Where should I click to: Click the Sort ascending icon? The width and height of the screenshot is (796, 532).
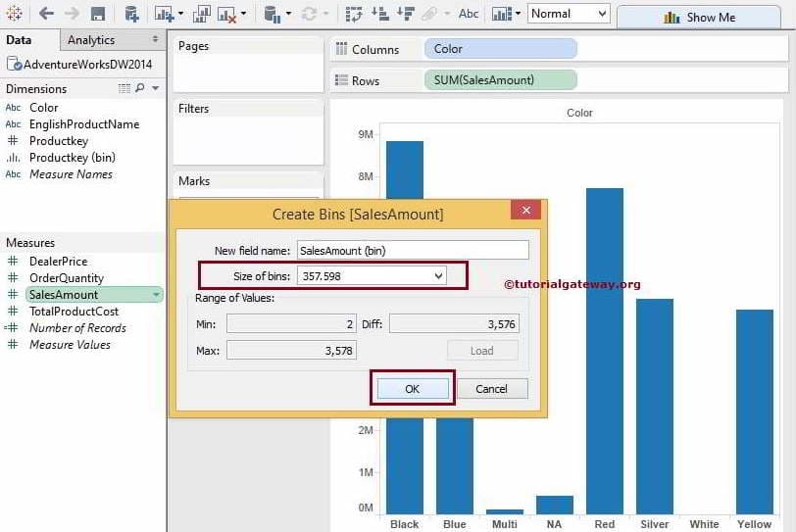tap(379, 14)
